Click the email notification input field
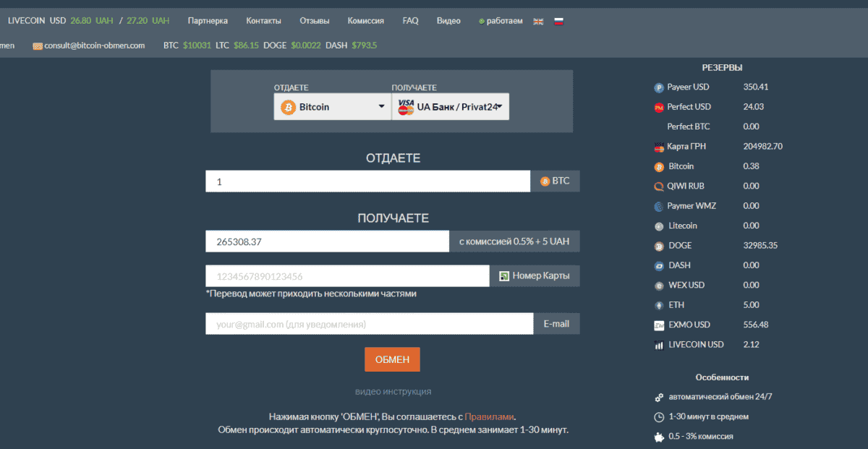 (x=367, y=323)
